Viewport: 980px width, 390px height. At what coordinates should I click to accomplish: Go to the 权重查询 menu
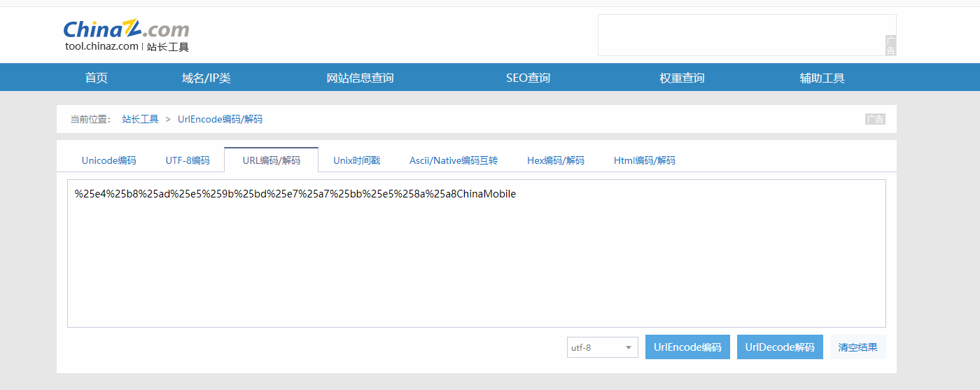pyautogui.click(x=682, y=78)
